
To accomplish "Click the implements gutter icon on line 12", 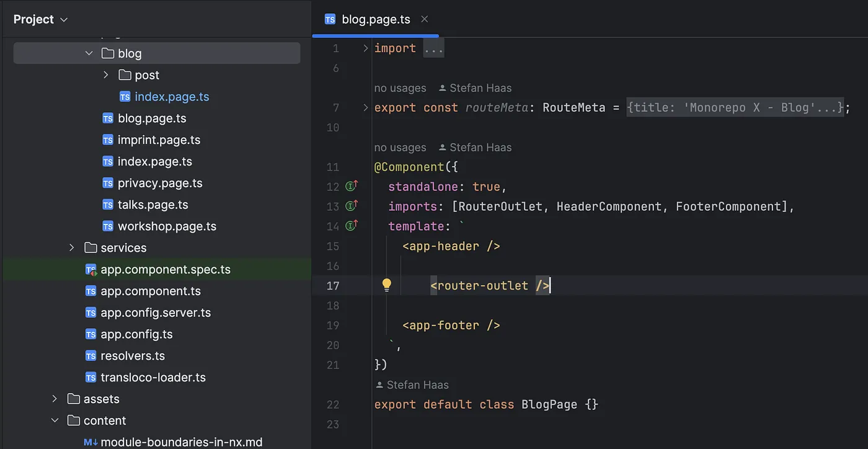I will pyautogui.click(x=352, y=186).
